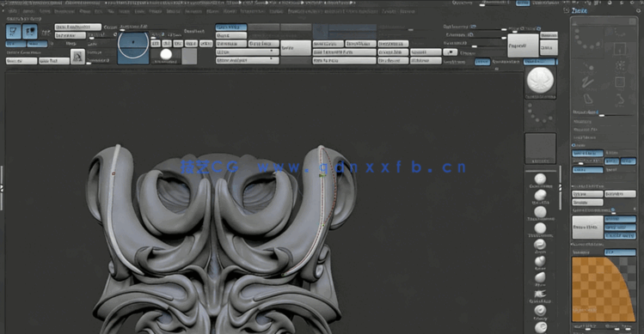The width and height of the screenshot is (644, 334).
Task: Pick the flat gray color square next to white sphere
Action: 189,56
